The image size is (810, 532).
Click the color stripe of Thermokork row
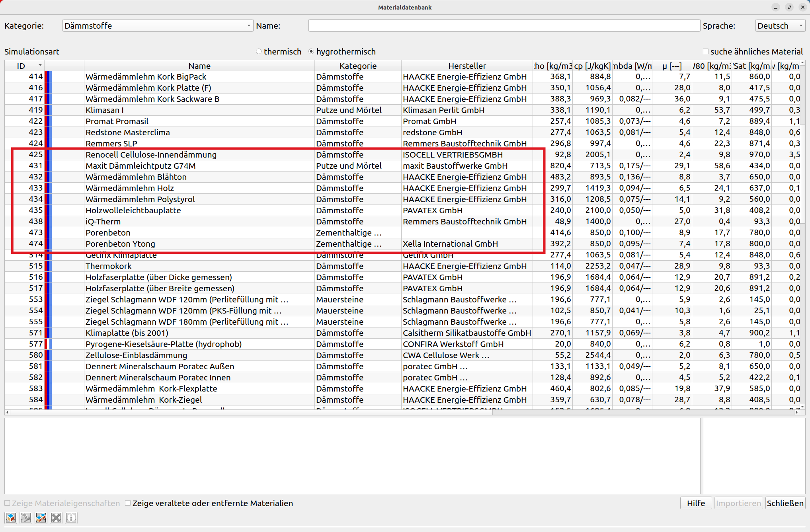pyautogui.click(x=48, y=266)
